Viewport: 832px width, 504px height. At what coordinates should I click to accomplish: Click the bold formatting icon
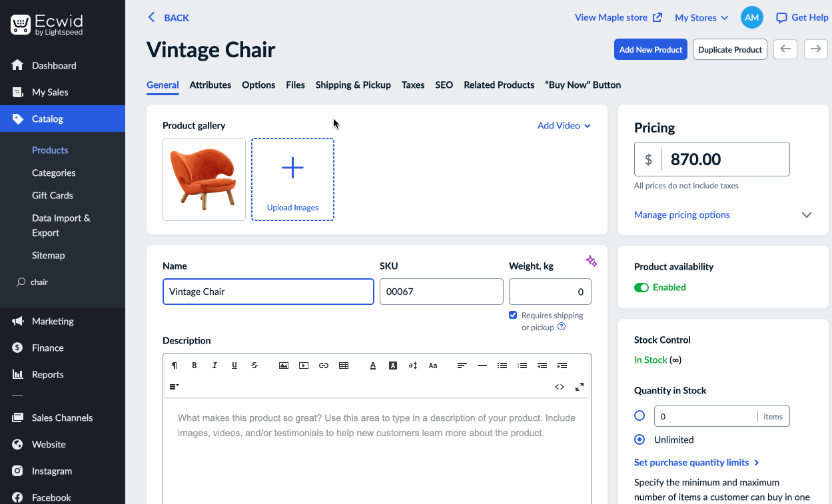195,366
